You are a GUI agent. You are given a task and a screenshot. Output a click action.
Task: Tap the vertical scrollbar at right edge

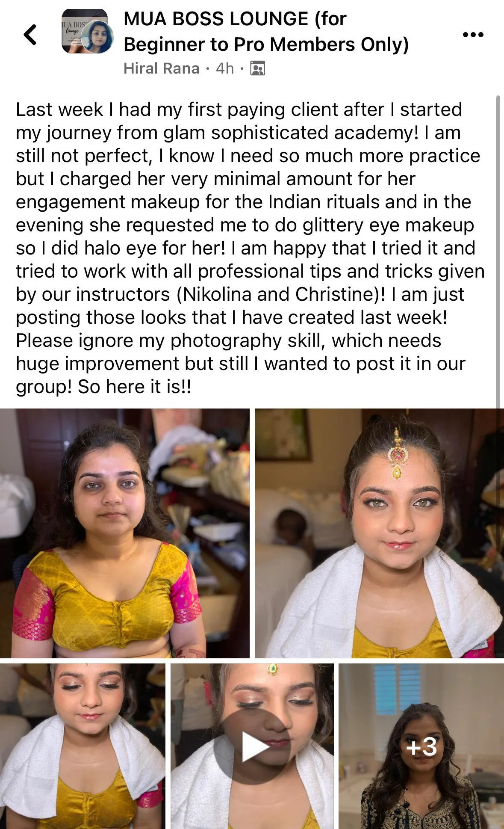coord(498,252)
